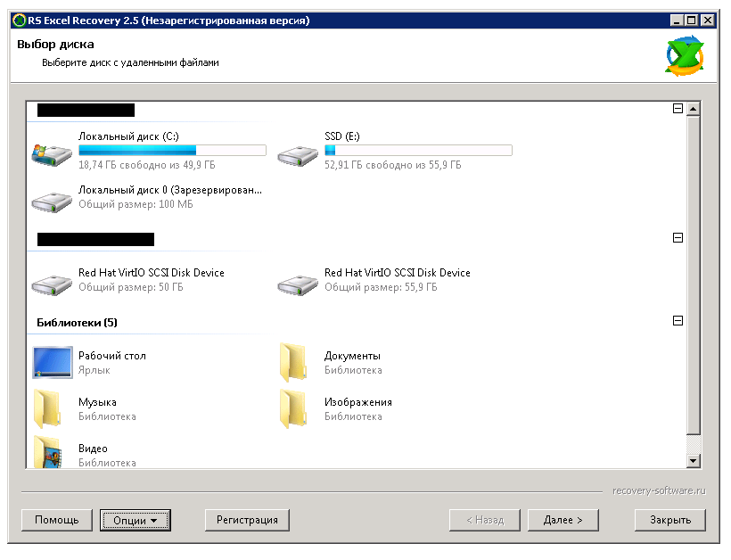Choose the Музыка library folder icon
The image size is (731, 560).
coord(47,409)
